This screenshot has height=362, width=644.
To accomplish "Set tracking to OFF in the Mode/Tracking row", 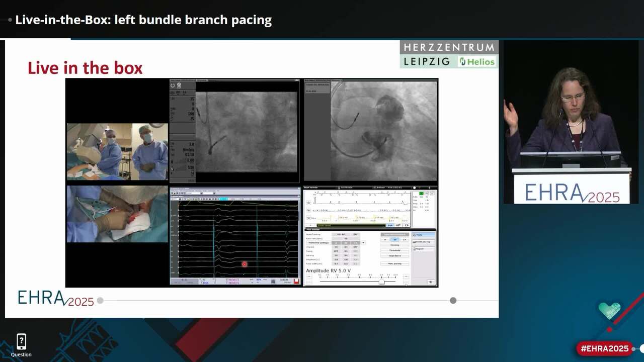I will pyautogui.click(x=355, y=235).
